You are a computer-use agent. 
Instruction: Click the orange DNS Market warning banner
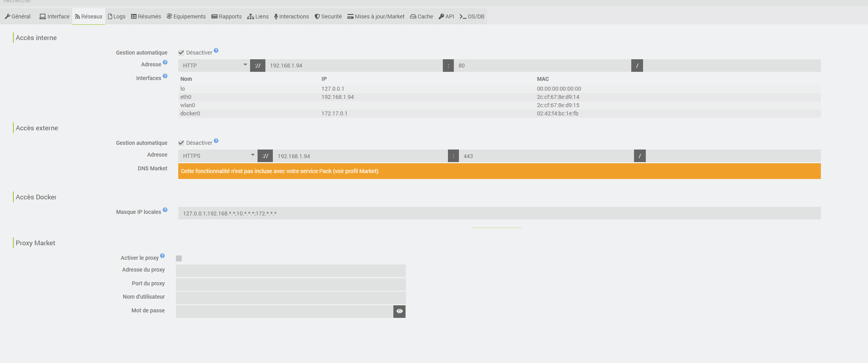(x=499, y=171)
